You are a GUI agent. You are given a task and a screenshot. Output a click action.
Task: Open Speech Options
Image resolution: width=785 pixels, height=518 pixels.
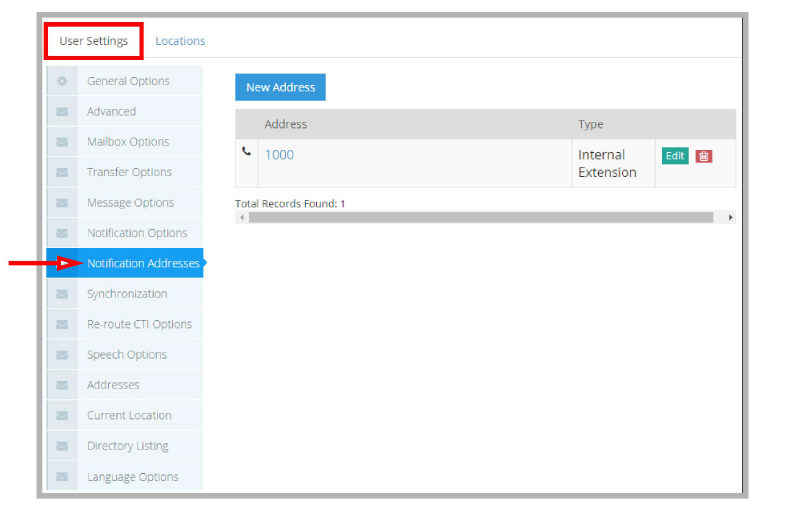tap(125, 355)
